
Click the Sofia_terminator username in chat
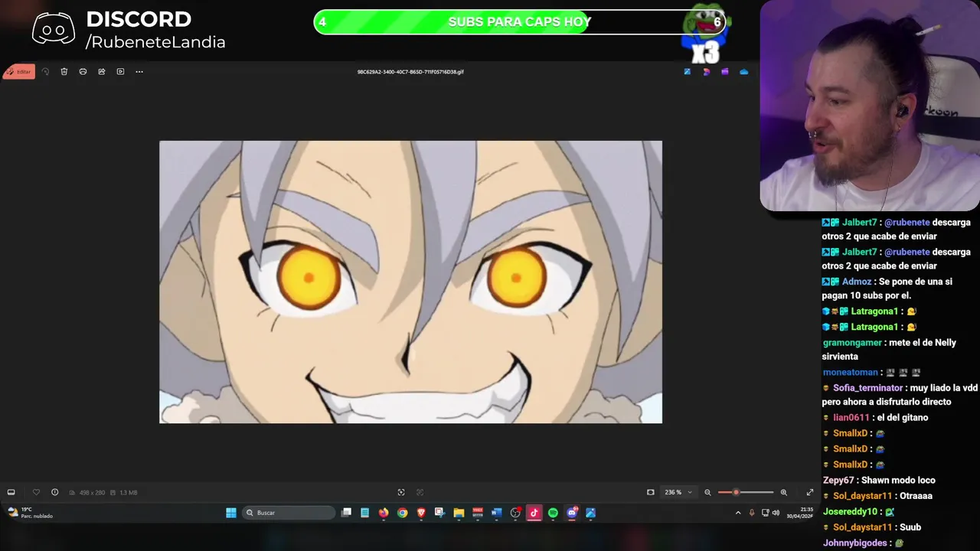click(x=867, y=389)
